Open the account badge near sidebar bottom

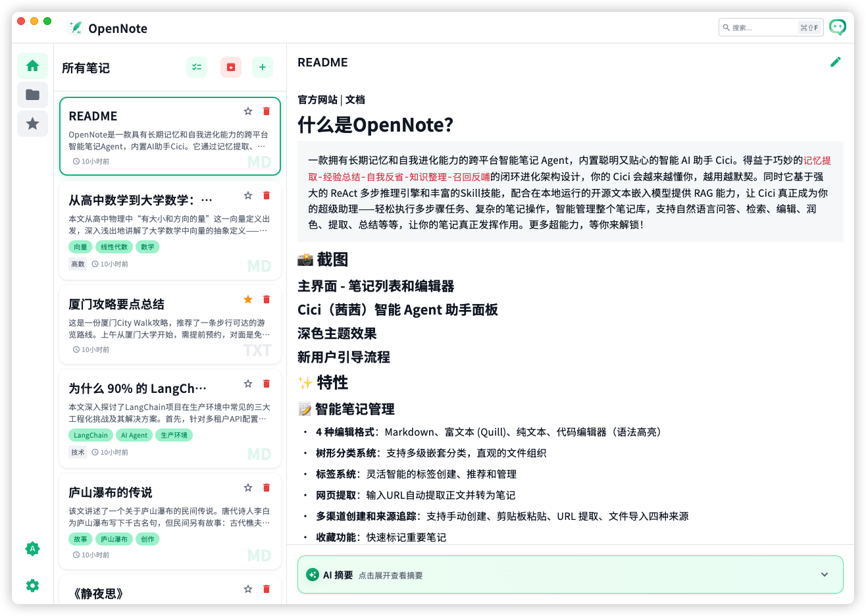click(32, 549)
